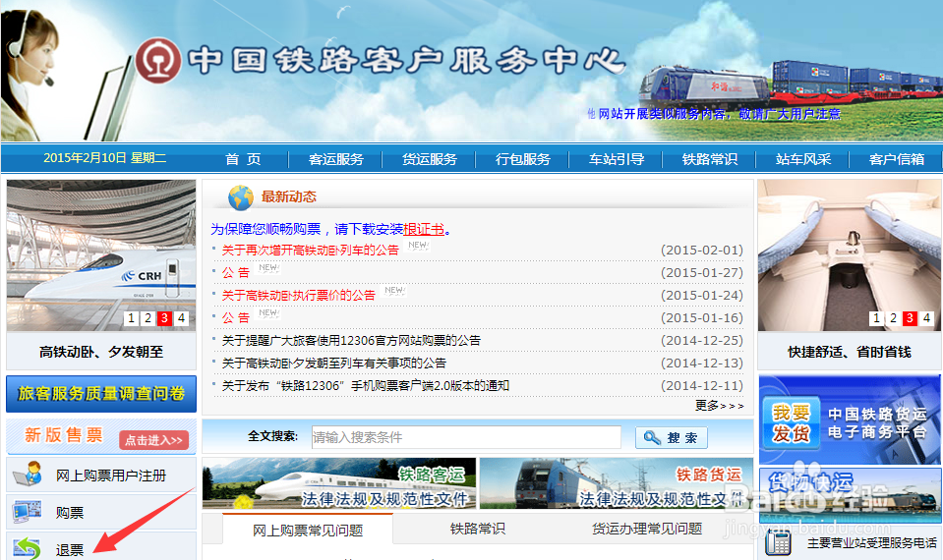Open 关于高铁动卧执行票价的公告
The width and height of the screenshot is (943, 560).
(298, 295)
